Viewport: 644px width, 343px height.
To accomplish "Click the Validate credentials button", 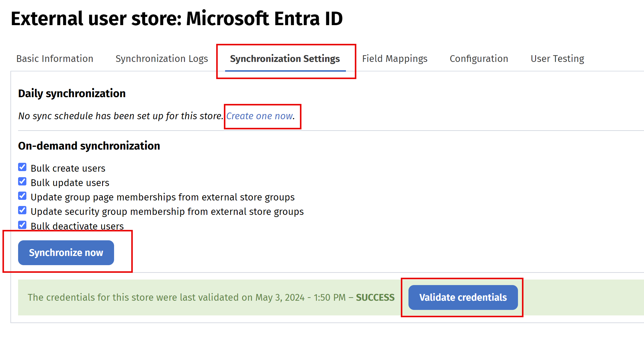I will coord(463,297).
